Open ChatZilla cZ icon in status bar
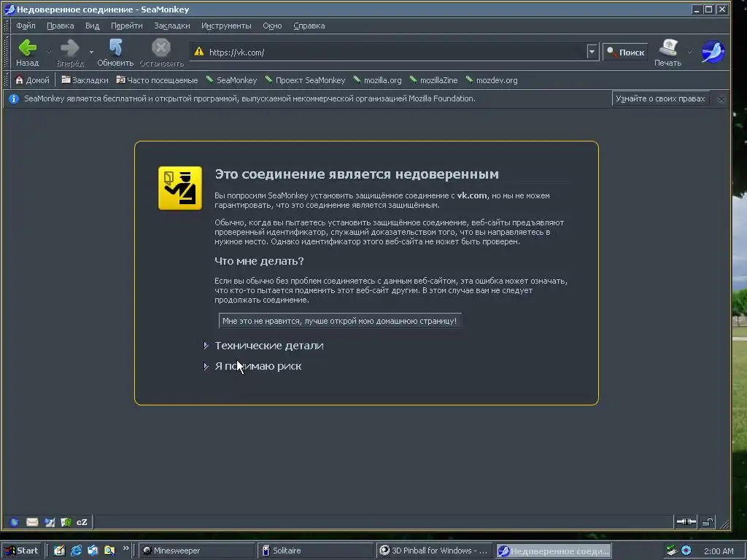The image size is (747, 560). point(82,522)
